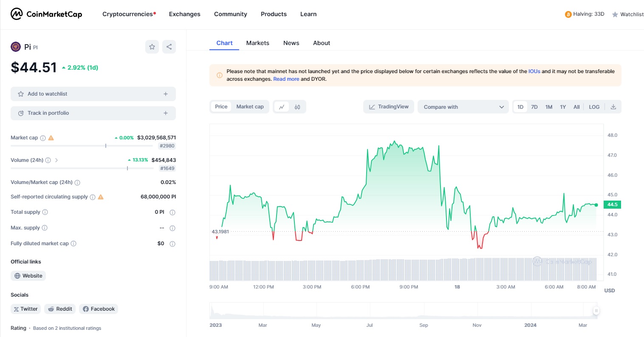This screenshot has width=644, height=337.
Task: Click the notice banner info icon
Action: [x=220, y=75]
